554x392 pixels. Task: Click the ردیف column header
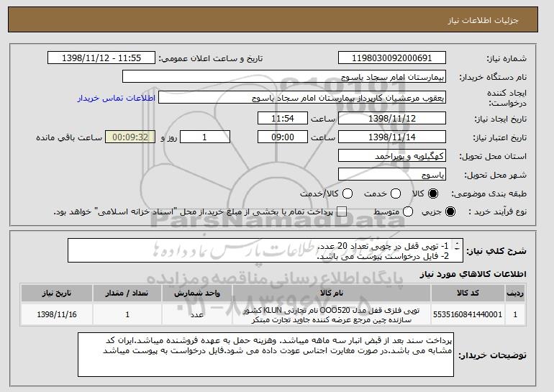(x=514, y=293)
